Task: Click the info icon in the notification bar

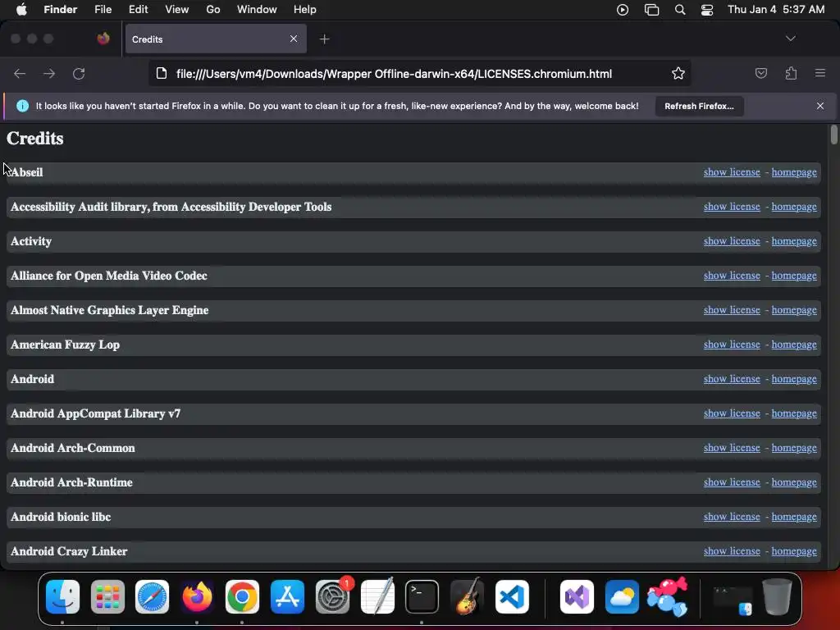Action: [22, 106]
